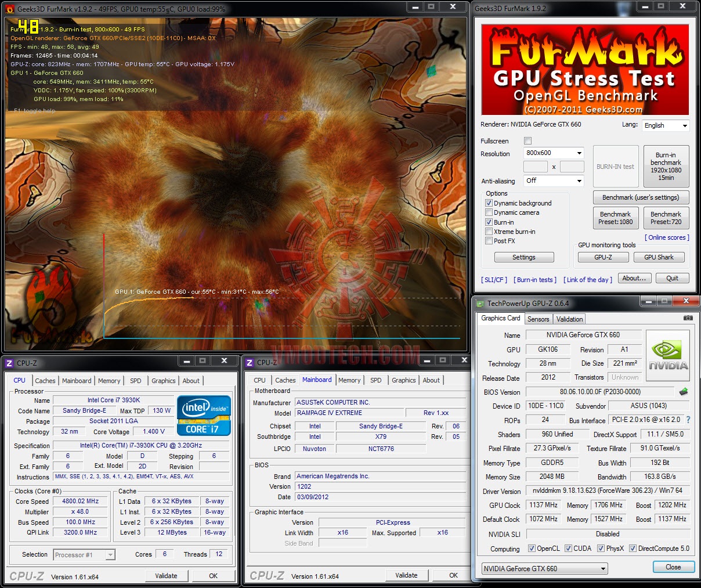Click the GPU-Z Close button
The image size is (701, 588).
point(673,567)
